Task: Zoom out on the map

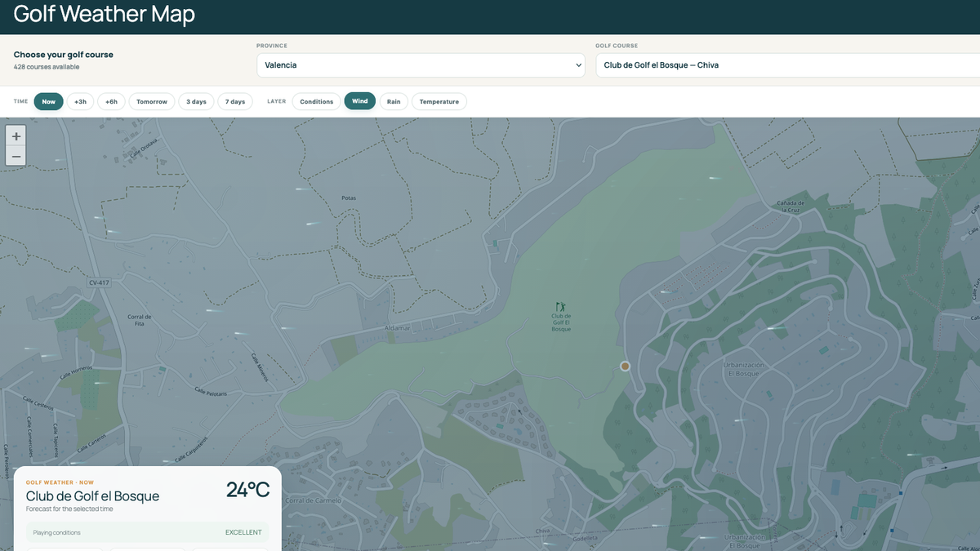Action: pos(16,156)
